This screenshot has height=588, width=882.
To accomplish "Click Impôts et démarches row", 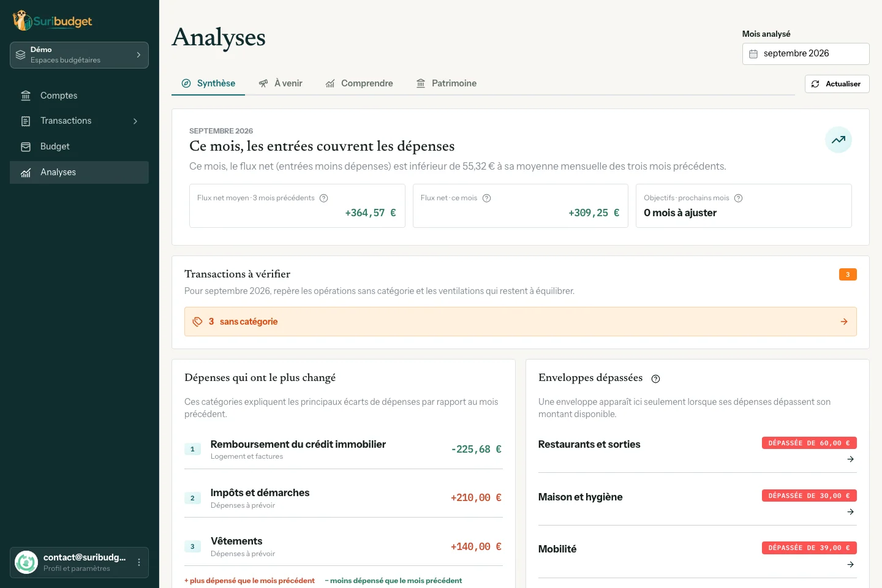I will point(344,498).
